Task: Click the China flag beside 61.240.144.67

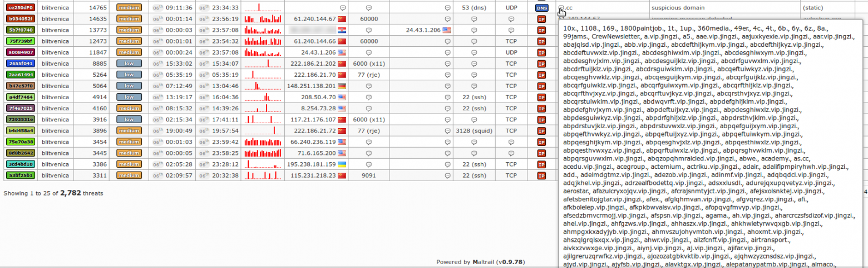Action: [x=342, y=19]
